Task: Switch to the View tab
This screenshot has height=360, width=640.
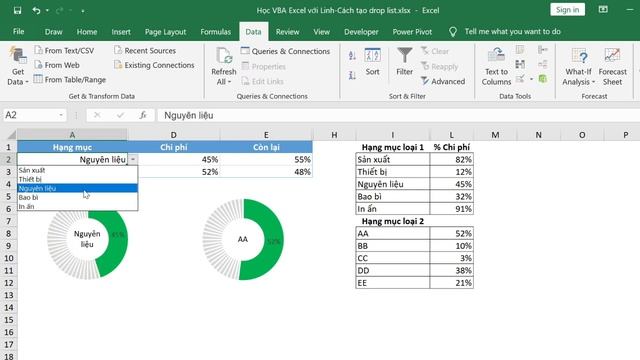Action: [321, 31]
